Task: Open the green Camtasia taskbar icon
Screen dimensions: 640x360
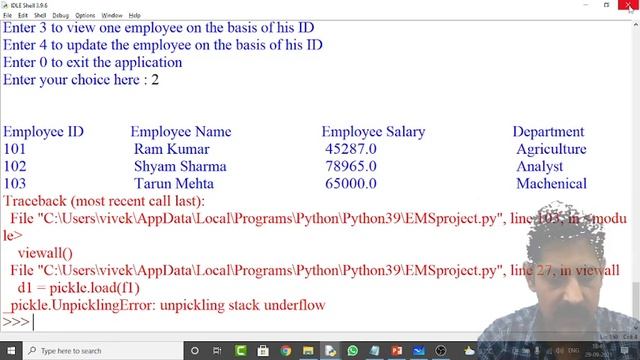Action: pyautogui.click(x=241, y=351)
